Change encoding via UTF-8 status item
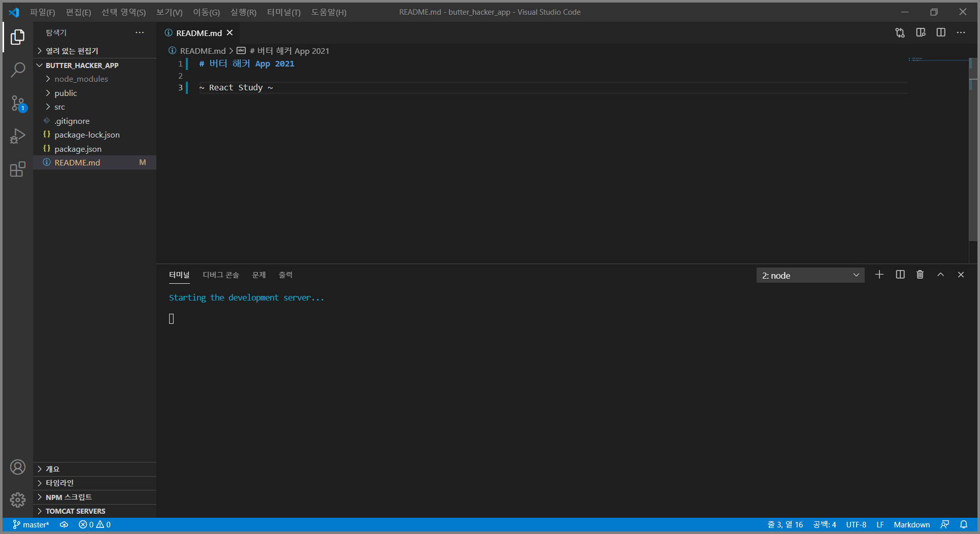Screen dimensions: 980x534 [856, 524]
